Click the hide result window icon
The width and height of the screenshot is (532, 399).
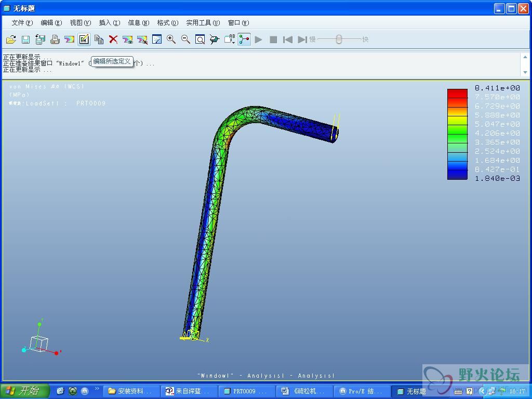[x=142, y=39]
